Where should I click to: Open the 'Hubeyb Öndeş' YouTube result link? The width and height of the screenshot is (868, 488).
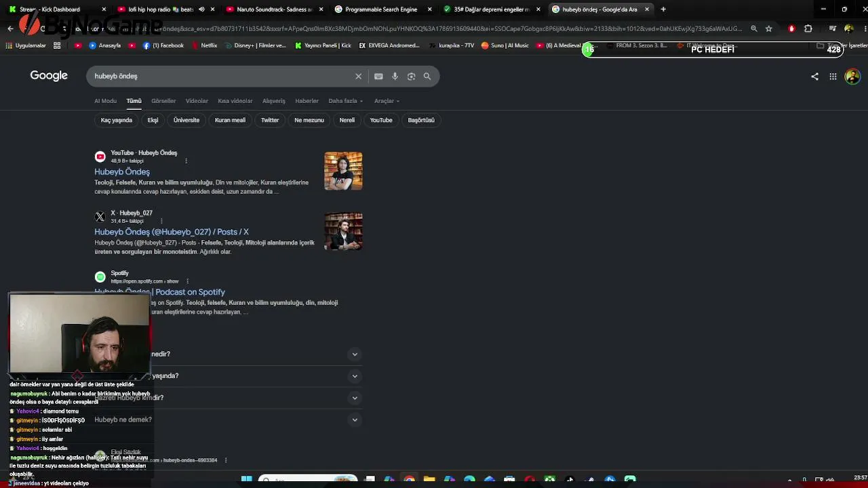click(x=122, y=172)
